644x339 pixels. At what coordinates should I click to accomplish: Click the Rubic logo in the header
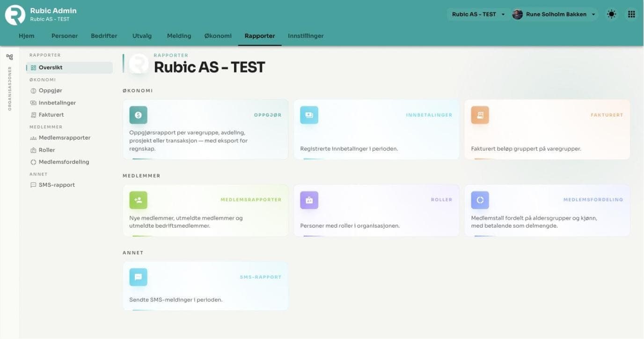coord(15,15)
